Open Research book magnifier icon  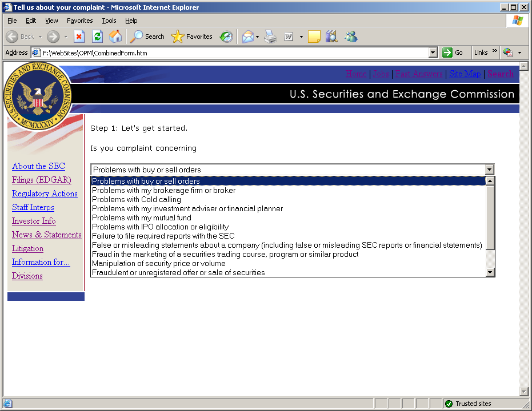pos(331,37)
